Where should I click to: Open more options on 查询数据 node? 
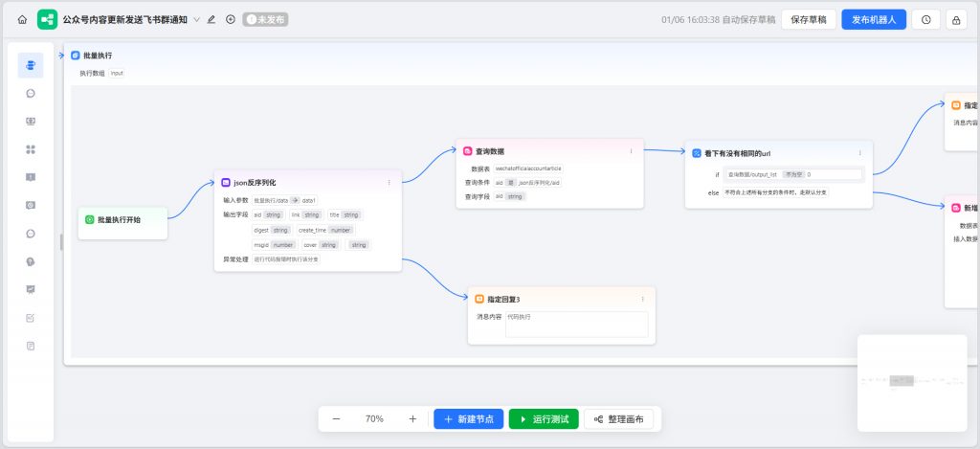coord(632,151)
